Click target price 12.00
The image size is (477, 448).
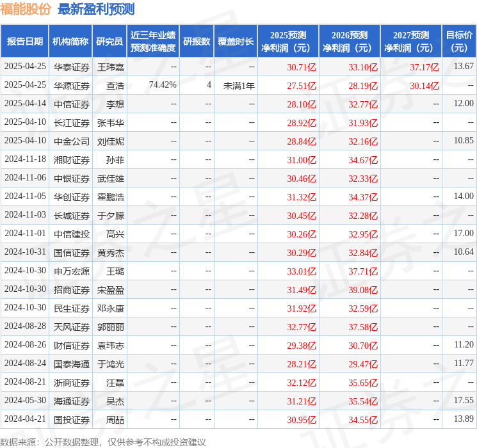[x=464, y=103]
